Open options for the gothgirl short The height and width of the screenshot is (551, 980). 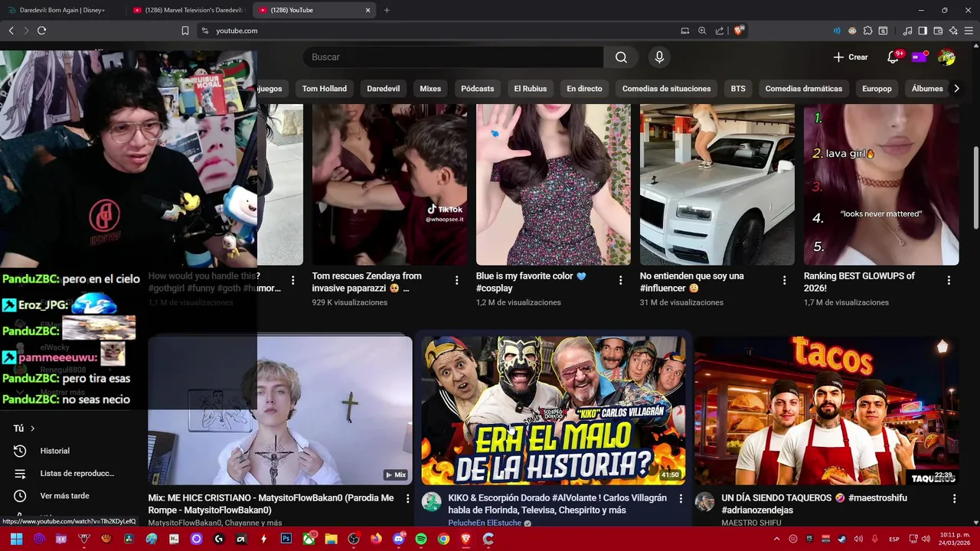tap(292, 281)
